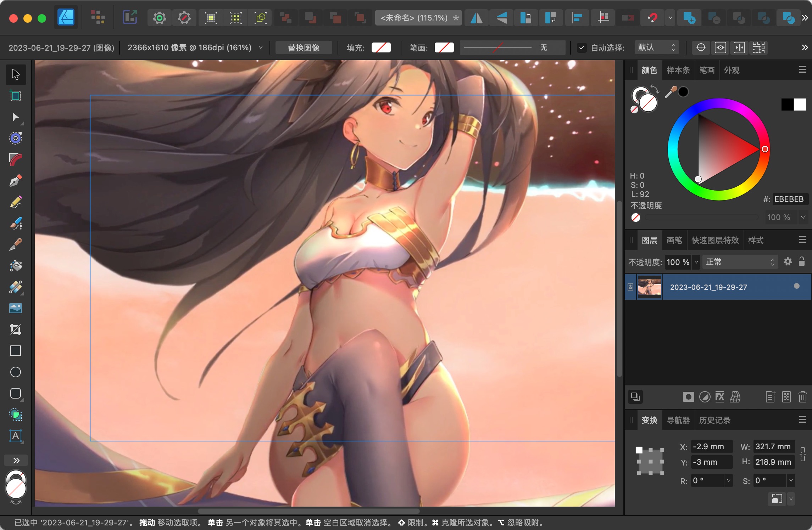This screenshot has width=812, height=530.
Task: Switch to the Pixel persona
Action: (x=98, y=18)
